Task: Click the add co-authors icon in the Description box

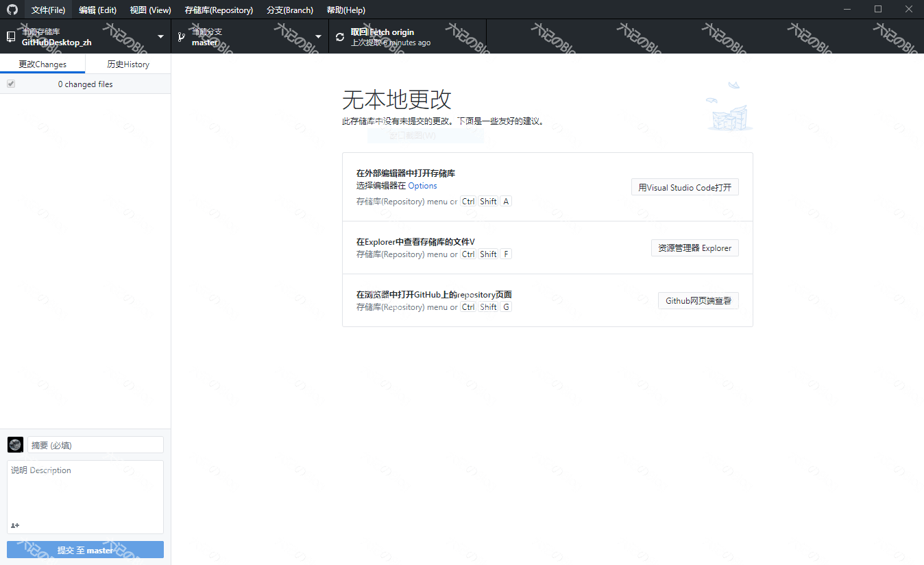Action: tap(15, 525)
